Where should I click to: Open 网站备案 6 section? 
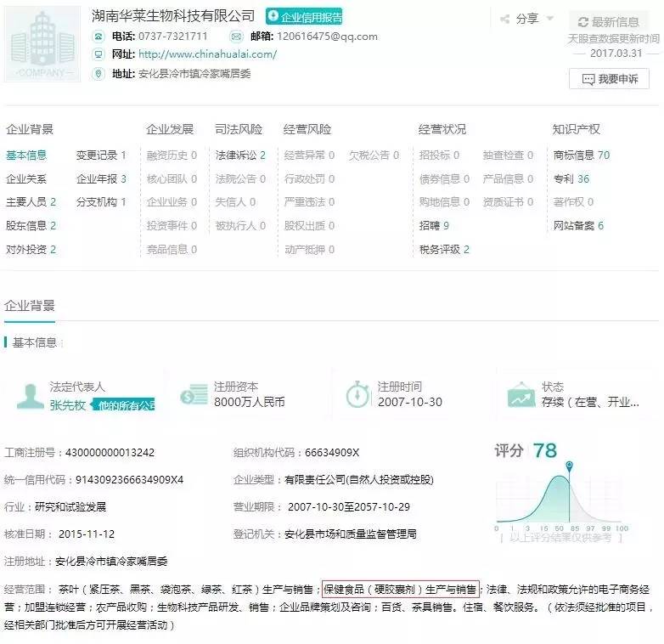point(578,225)
